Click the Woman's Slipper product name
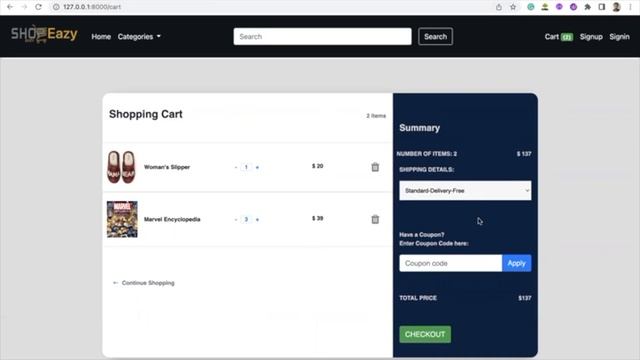Viewport: 640px width, 360px height. (x=167, y=167)
